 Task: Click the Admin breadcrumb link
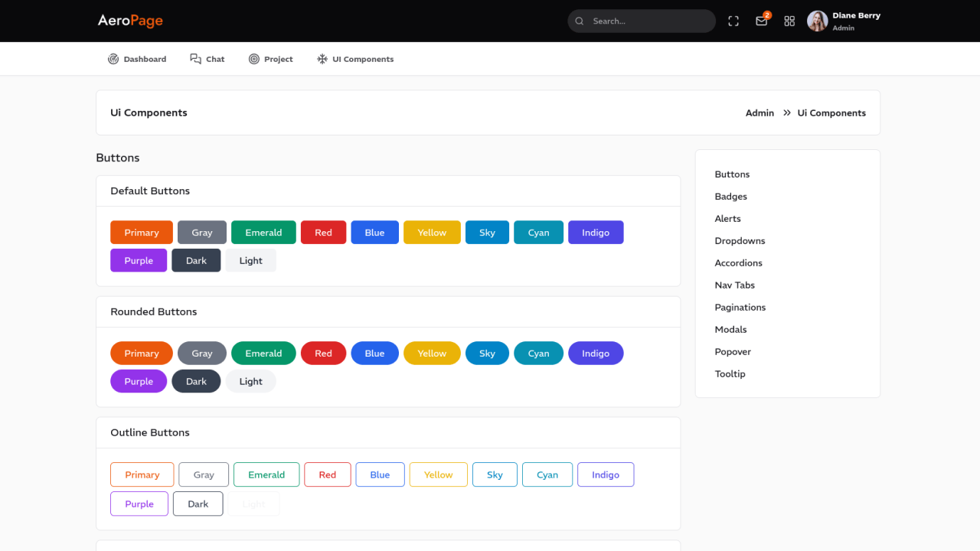759,113
